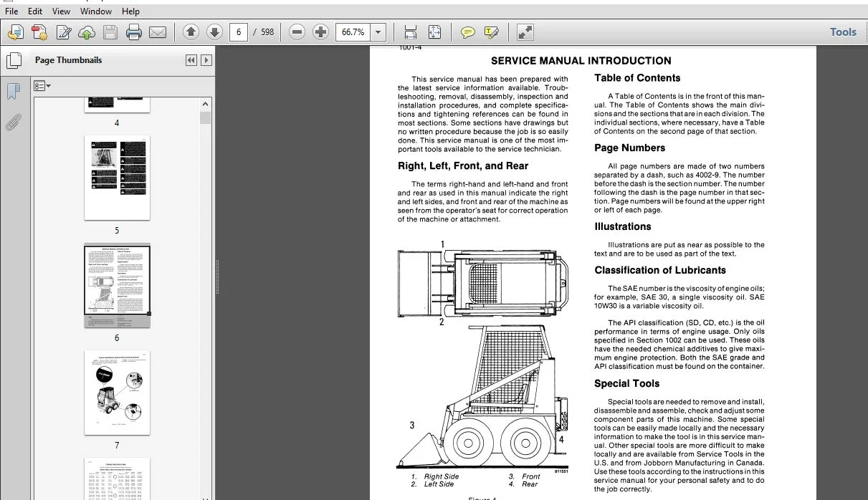Click the 'Classification of Lubricants' heading
Image resolution: width=868 pixels, height=500 pixels.
660,270
